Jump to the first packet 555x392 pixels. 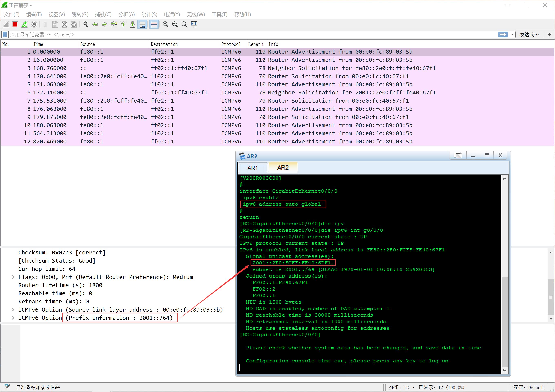tap(123, 24)
